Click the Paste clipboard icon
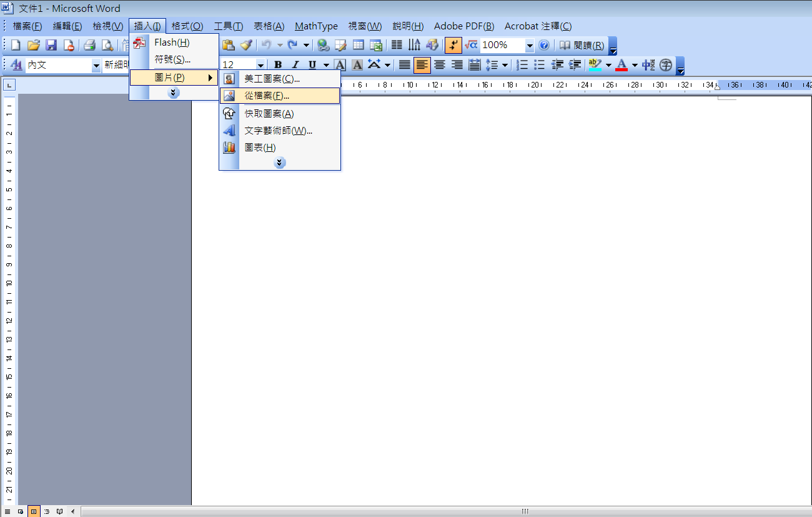This screenshot has height=517, width=812. click(x=228, y=45)
